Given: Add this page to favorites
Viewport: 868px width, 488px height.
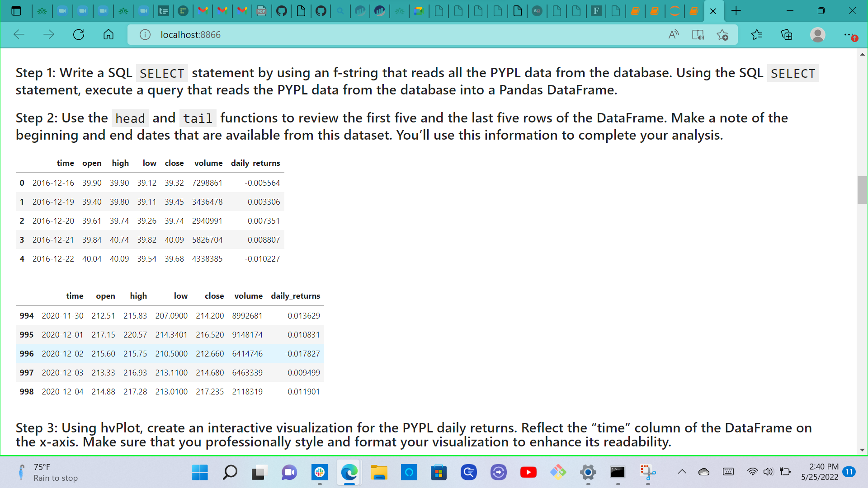Looking at the screenshot, I should coord(722,35).
